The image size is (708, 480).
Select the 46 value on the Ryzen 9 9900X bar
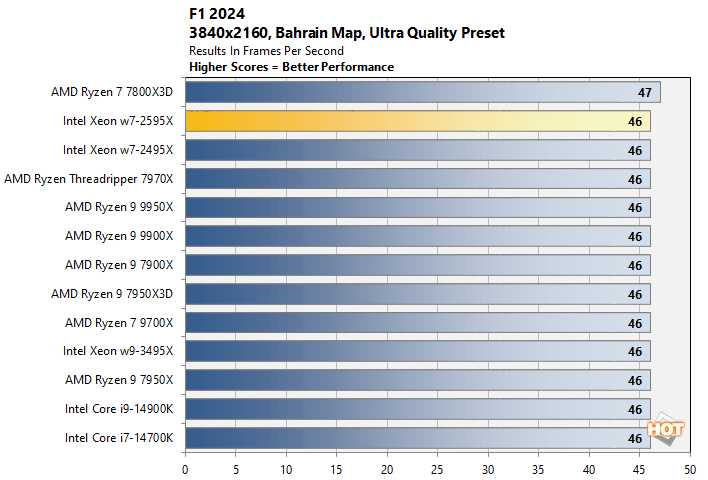635,237
